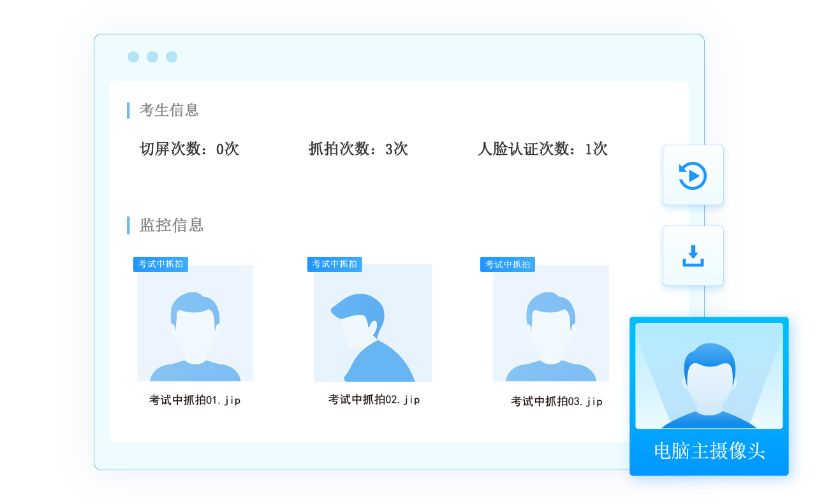Open the first front-facing snapshot thumbnail
The image size is (817, 504).
pos(195,323)
